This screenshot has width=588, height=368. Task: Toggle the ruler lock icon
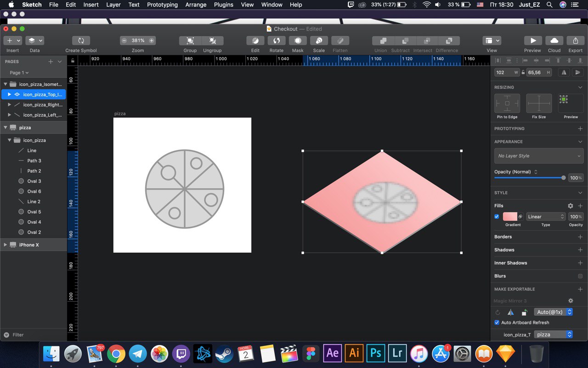click(72, 60)
